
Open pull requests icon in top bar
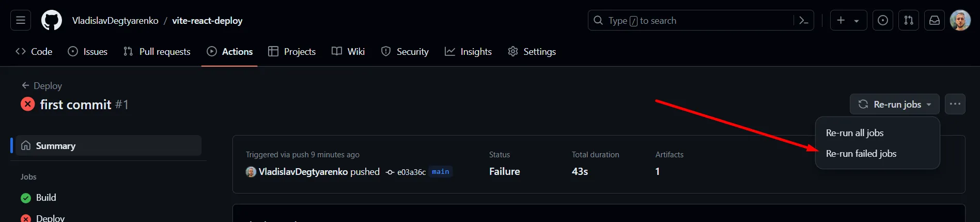click(909, 21)
